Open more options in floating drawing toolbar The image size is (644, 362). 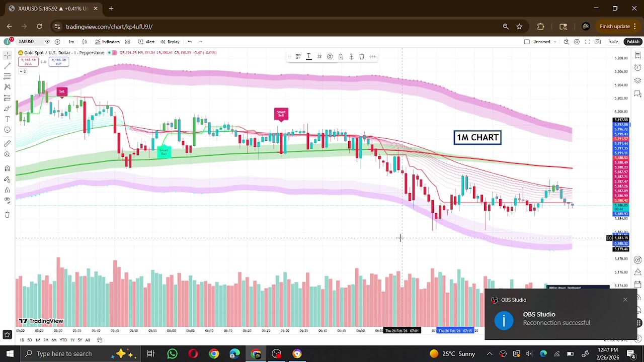pos(373,57)
